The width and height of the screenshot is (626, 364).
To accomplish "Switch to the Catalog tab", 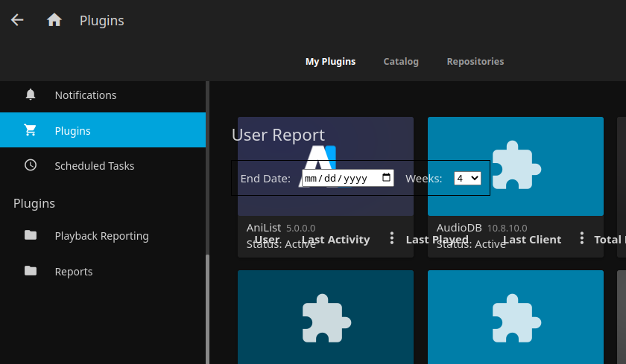I will coord(401,61).
